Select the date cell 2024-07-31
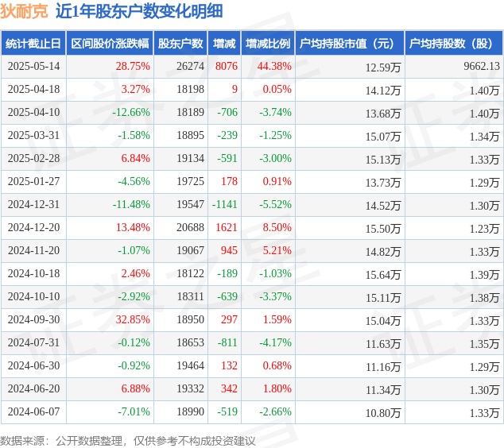The height and width of the screenshot is (448, 504). 33,342
